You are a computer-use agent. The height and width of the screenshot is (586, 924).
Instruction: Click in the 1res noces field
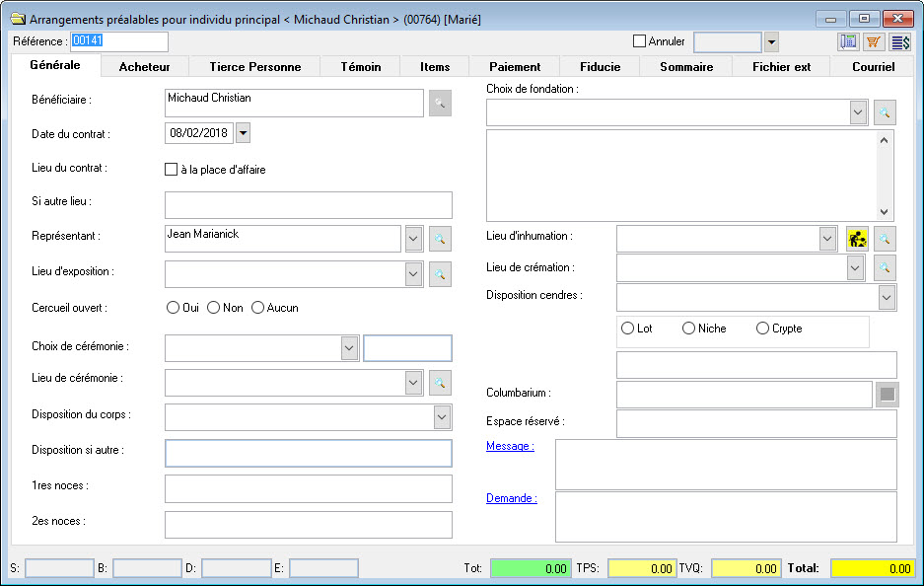(308, 488)
